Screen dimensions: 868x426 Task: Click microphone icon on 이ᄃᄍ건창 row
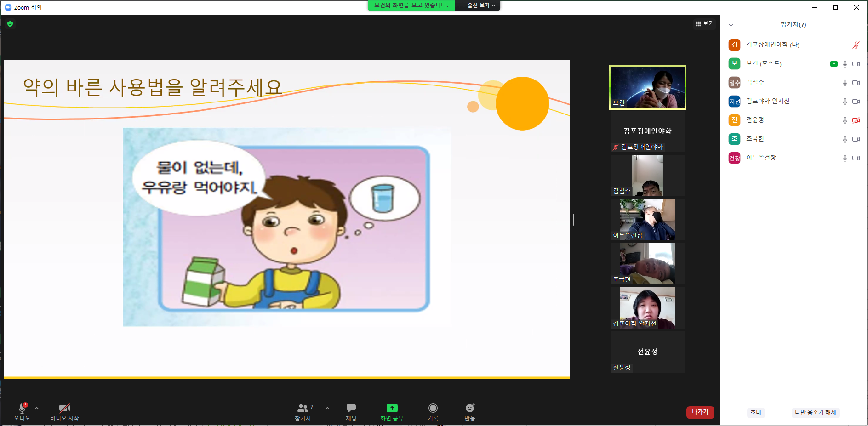pyautogui.click(x=845, y=158)
